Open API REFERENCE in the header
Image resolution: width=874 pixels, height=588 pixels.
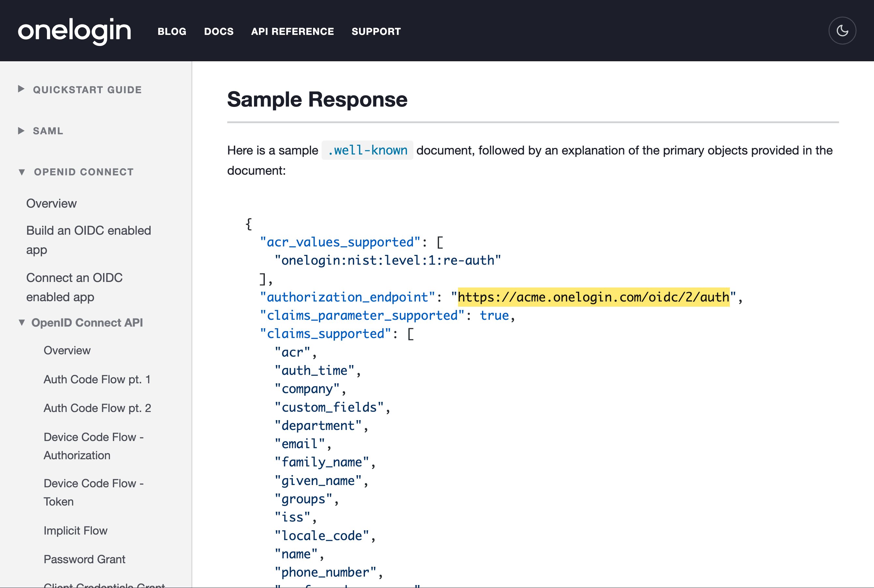293,32
